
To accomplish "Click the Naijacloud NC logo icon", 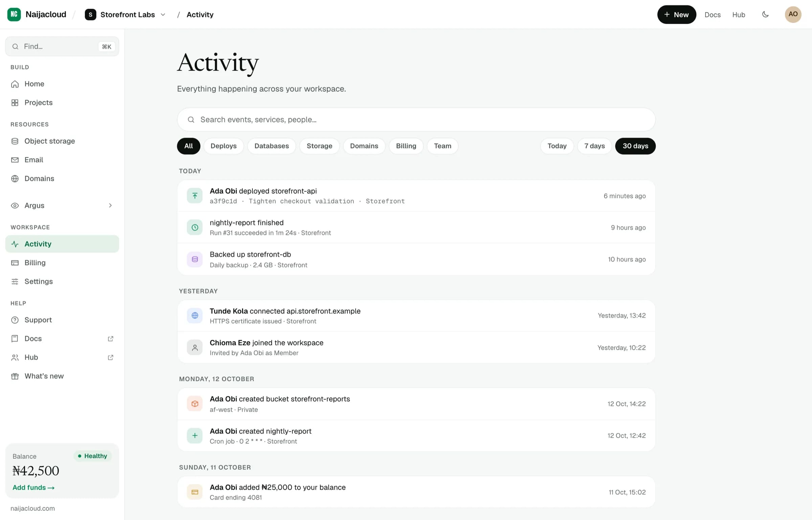I will [14, 15].
